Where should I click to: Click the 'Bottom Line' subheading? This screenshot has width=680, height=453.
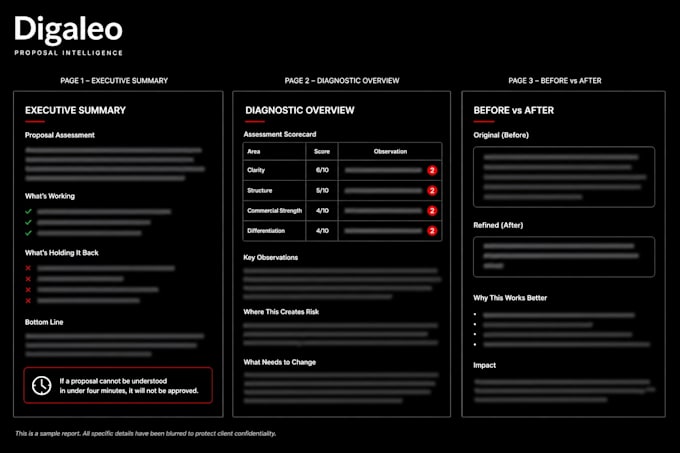44,322
